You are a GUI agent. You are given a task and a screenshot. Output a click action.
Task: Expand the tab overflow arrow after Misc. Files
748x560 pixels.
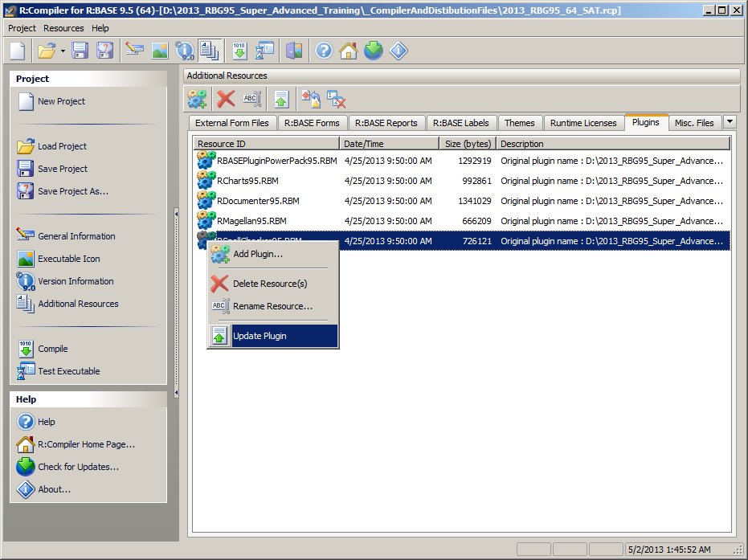tap(730, 122)
